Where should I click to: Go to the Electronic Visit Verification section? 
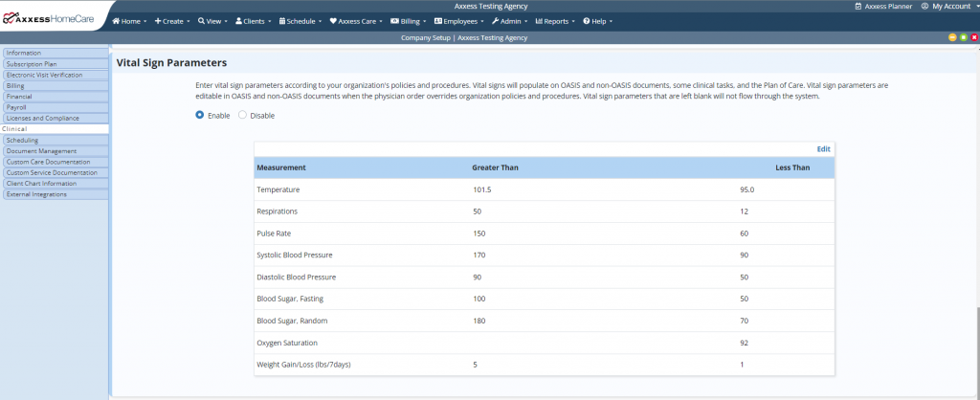[44, 75]
